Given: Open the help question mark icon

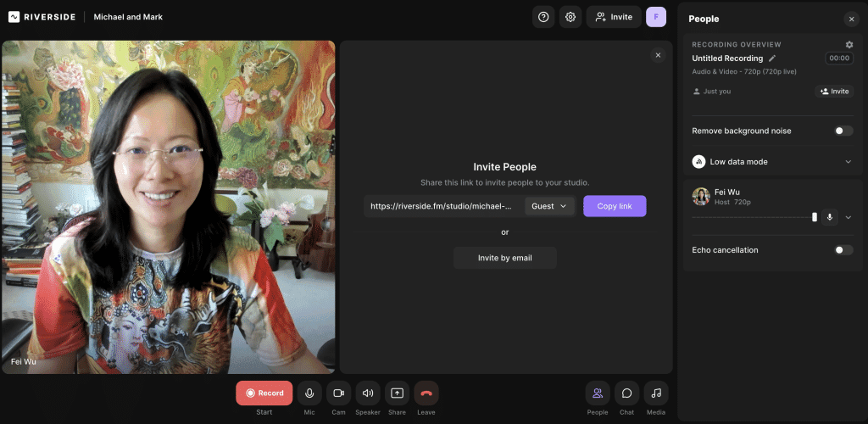Looking at the screenshot, I should pos(543,17).
